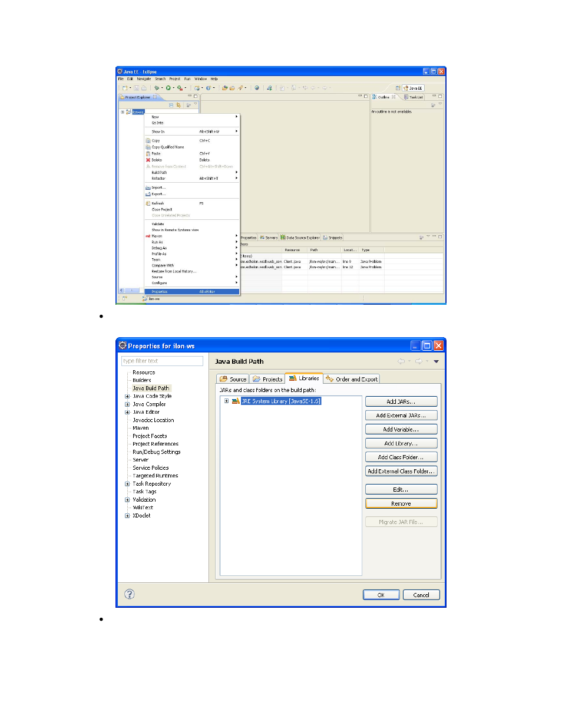Confirm the dialog with OK
562x728 pixels.
click(x=381, y=595)
